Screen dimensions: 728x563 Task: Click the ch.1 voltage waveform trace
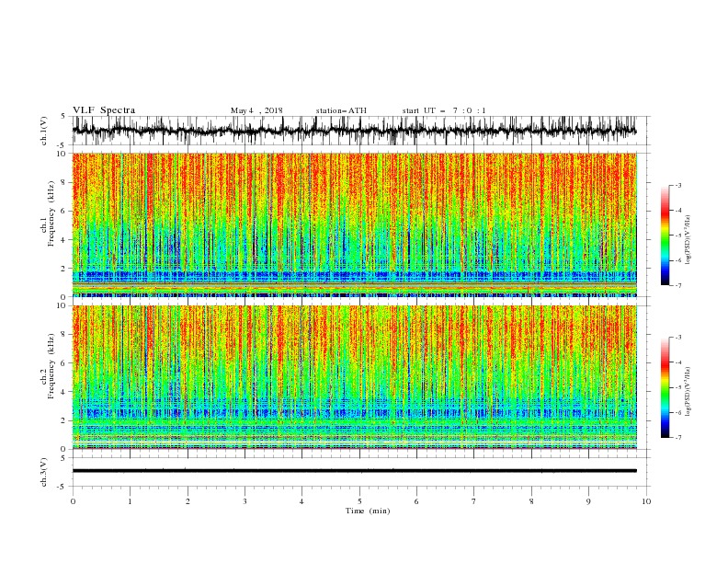pyautogui.click(x=355, y=131)
